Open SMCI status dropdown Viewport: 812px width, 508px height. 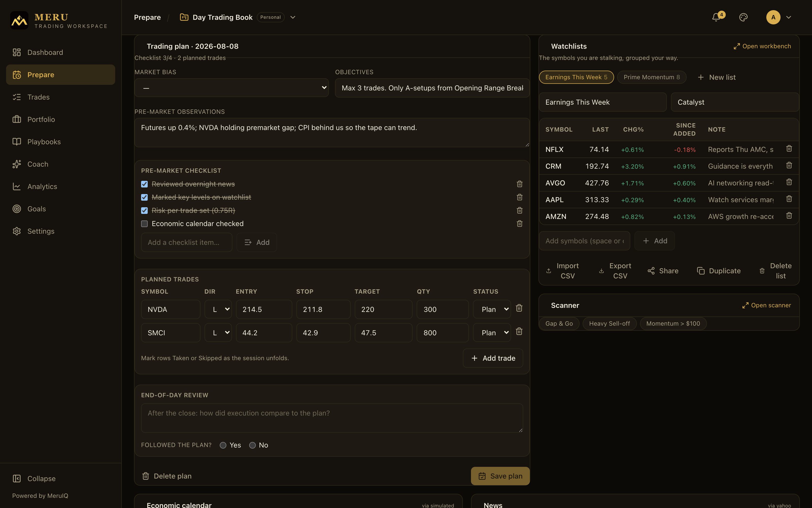click(492, 333)
